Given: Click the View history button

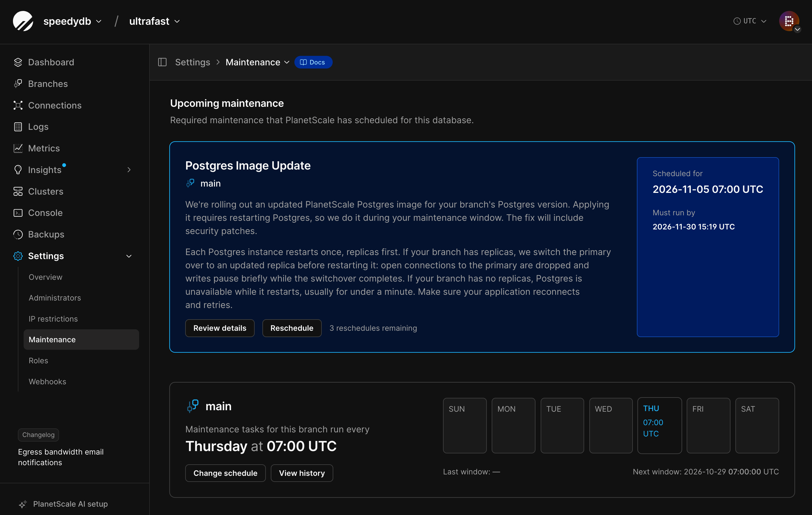Looking at the screenshot, I should pyautogui.click(x=302, y=473).
